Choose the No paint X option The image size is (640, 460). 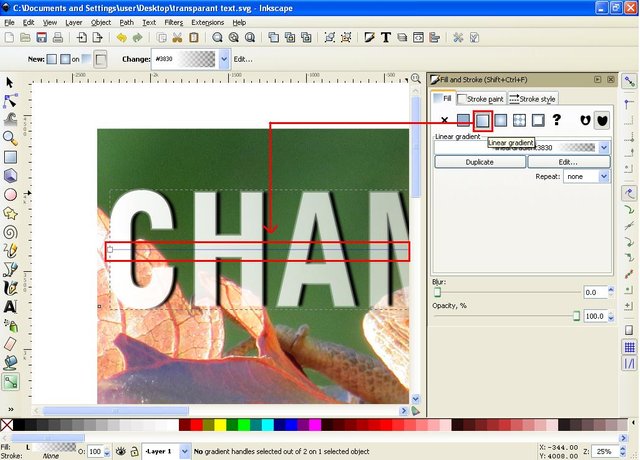tap(444, 120)
